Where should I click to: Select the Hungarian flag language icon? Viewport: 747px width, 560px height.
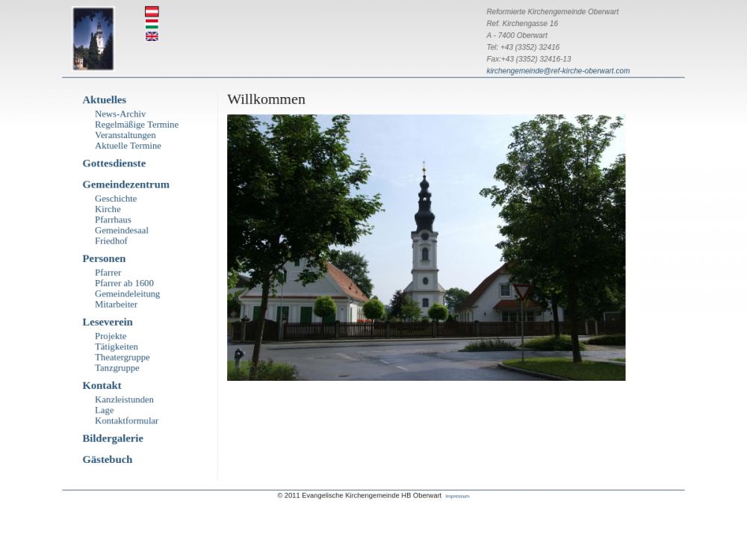pos(152,24)
